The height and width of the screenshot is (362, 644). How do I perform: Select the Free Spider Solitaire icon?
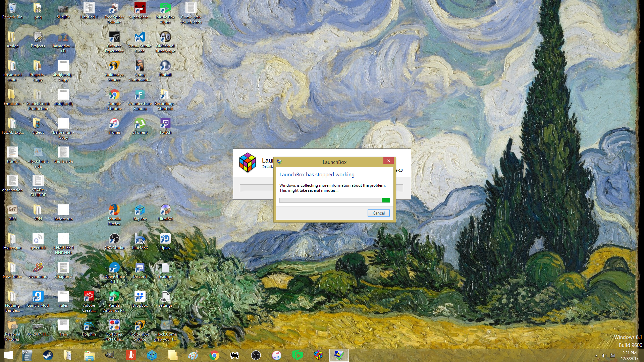point(114,13)
